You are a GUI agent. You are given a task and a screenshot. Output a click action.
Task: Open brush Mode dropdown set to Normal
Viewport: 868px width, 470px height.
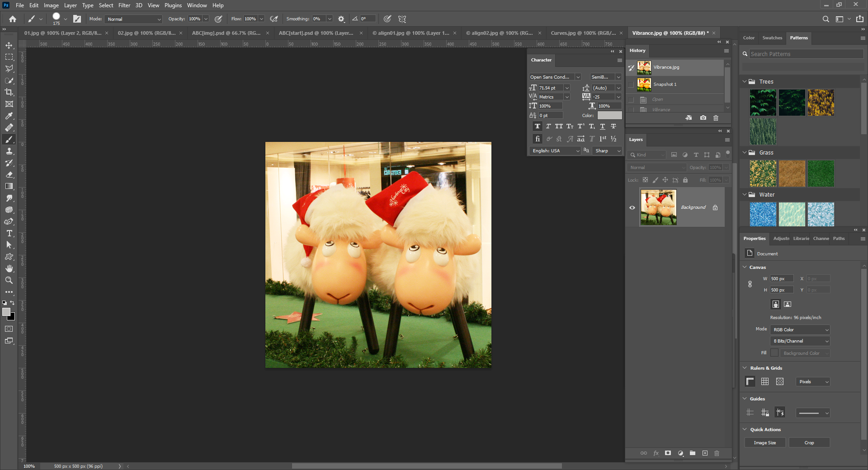133,19
